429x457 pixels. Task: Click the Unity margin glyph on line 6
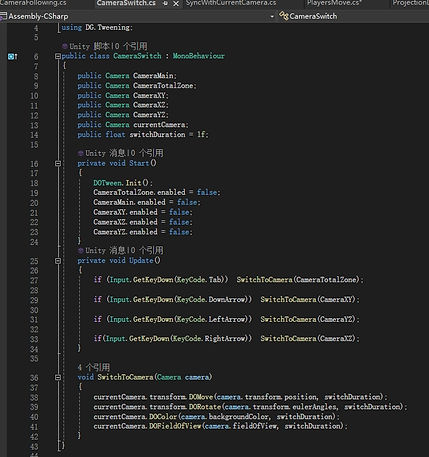point(12,56)
